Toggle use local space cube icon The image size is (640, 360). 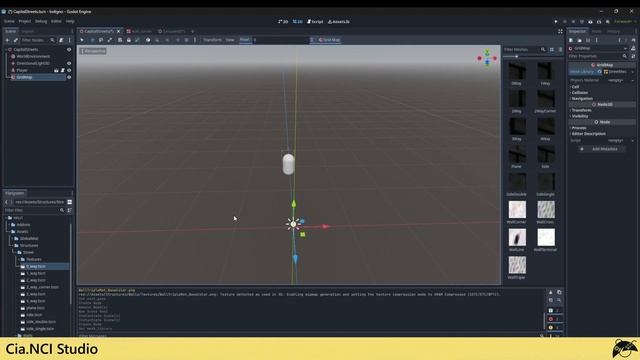[x=148, y=40]
